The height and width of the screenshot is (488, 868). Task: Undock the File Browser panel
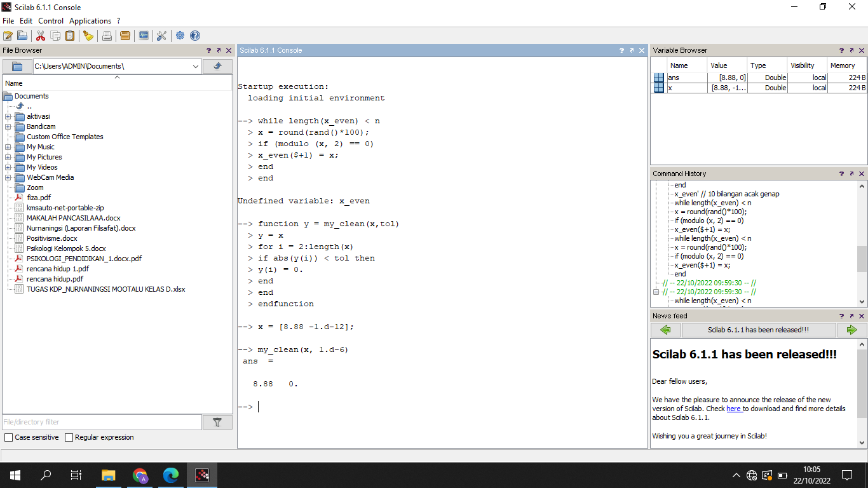[x=219, y=50]
